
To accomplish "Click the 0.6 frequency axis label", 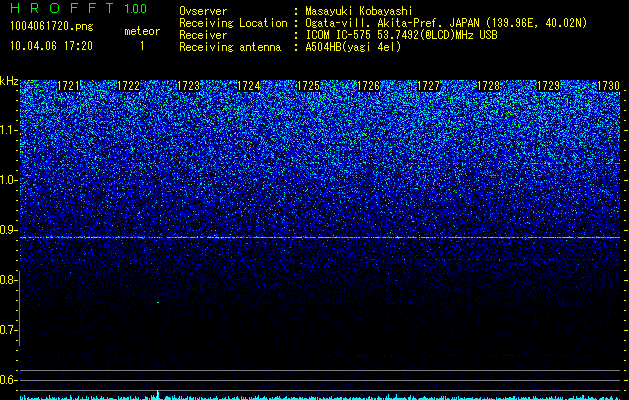I will [x=9, y=380].
